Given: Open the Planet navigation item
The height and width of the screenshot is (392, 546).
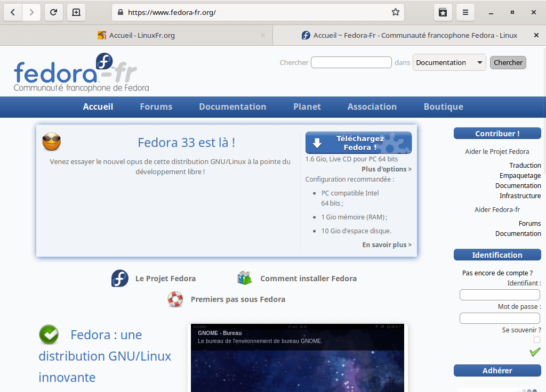Looking at the screenshot, I should (307, 107).
